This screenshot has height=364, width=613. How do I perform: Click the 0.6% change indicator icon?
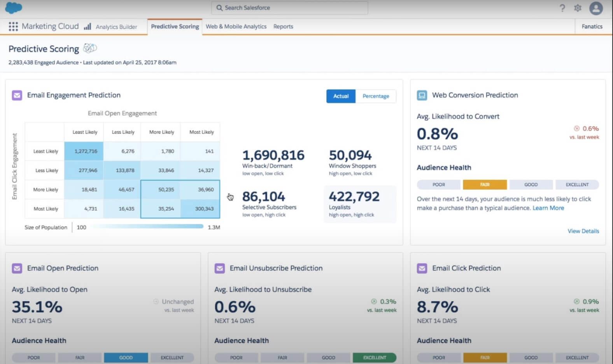coord(577,129)
